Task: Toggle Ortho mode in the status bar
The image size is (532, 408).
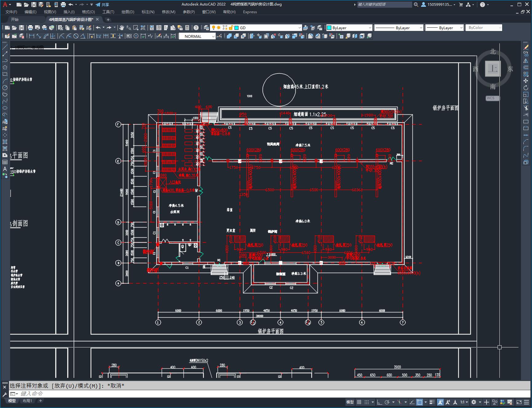Action: coord(380,402)
